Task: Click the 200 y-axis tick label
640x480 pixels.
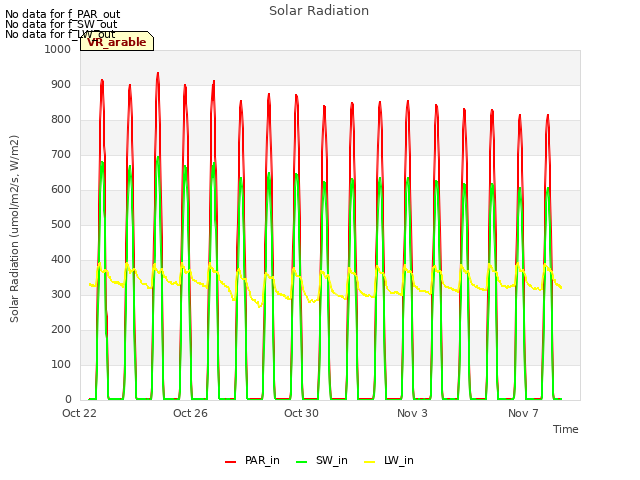Action: (61, 329)
